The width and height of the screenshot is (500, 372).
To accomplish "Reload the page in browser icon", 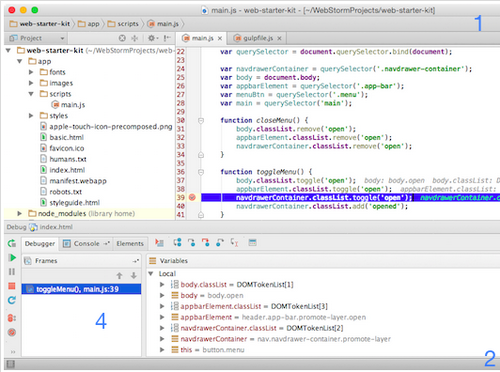I will tap(12, 300).
